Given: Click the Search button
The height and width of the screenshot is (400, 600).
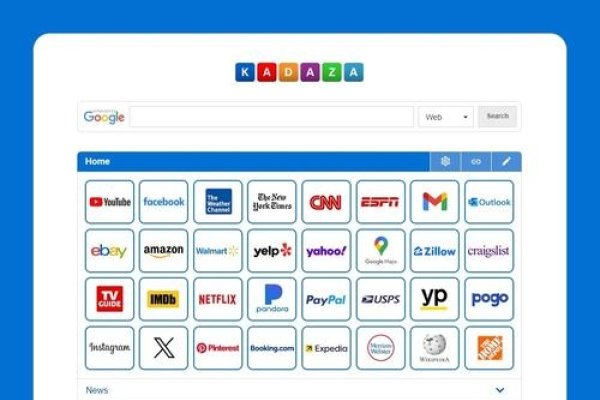Looking at the screenshot, I should [x=497, y=116].
